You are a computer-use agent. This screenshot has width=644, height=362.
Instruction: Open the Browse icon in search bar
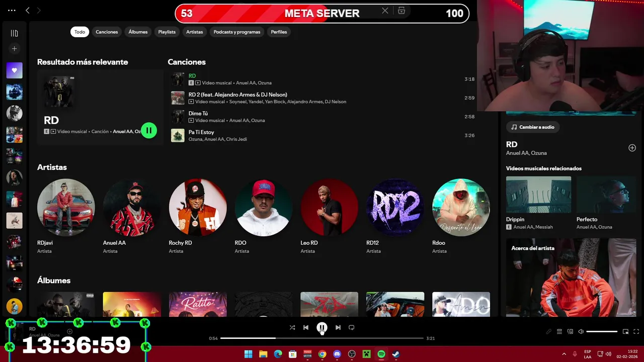(x=401, y=11)
